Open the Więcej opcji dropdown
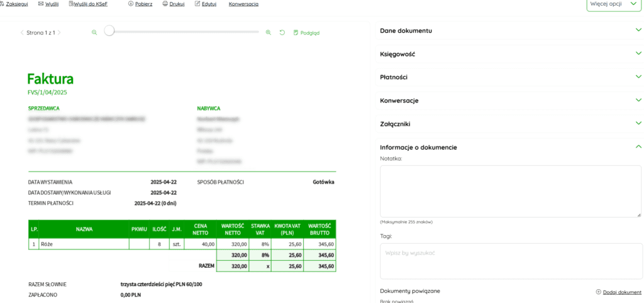644x303 pixels. point(613,4)
